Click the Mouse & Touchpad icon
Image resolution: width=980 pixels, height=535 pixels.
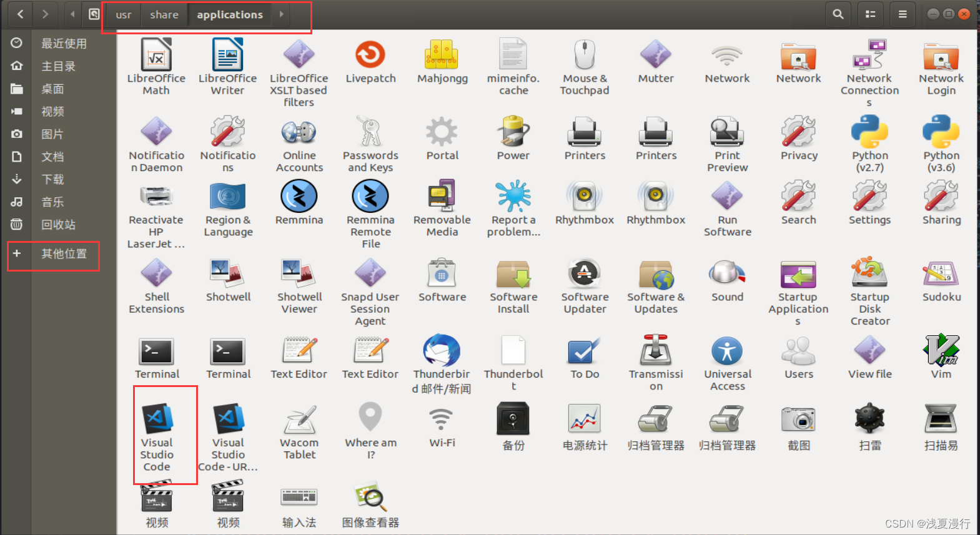[585, 54]
